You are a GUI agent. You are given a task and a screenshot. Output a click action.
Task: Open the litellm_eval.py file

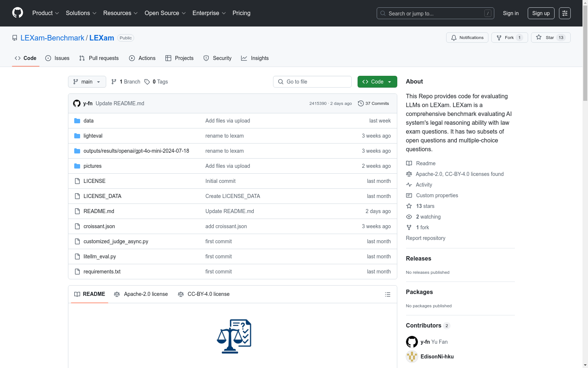tap(100, 256)
